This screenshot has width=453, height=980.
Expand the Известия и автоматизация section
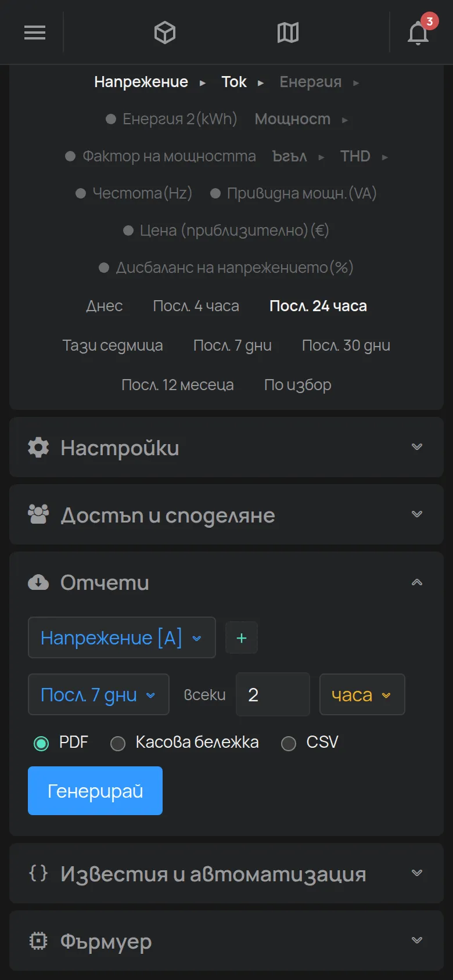pos(227,873)
